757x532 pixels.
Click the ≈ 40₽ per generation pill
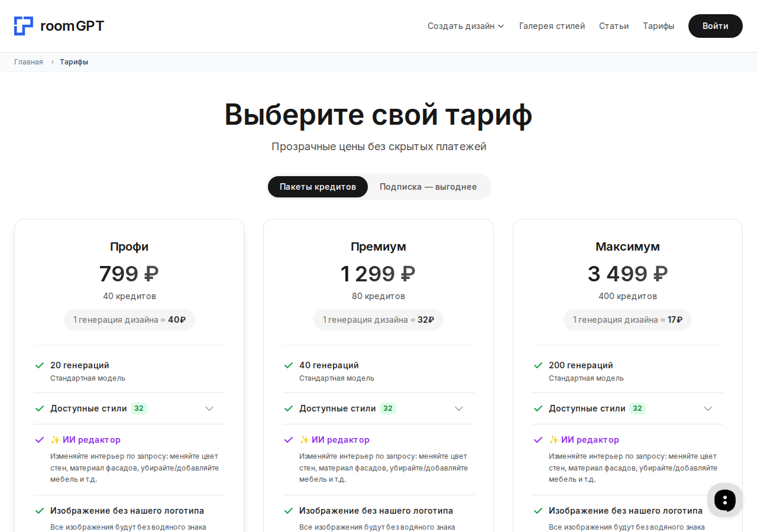(130, 320)
